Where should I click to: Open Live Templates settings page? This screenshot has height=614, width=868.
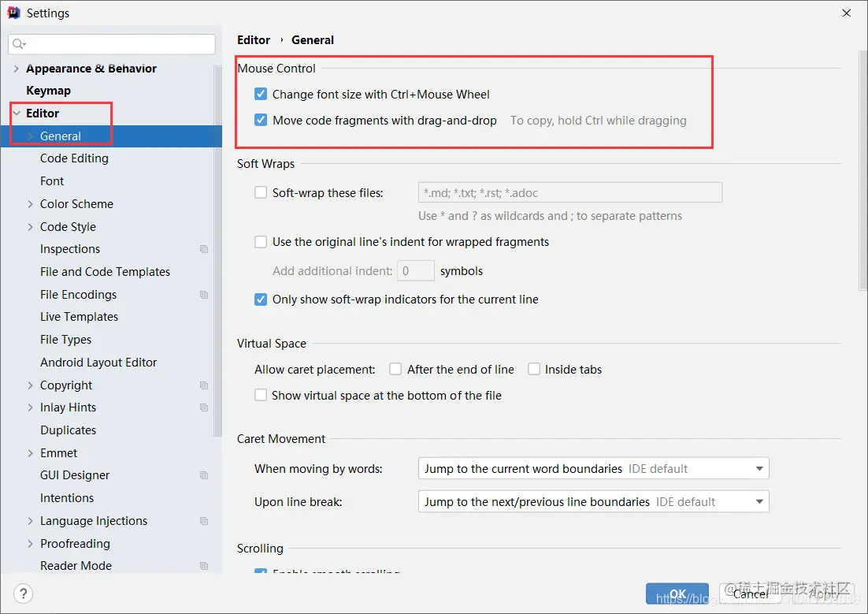(x=80, y=317)
